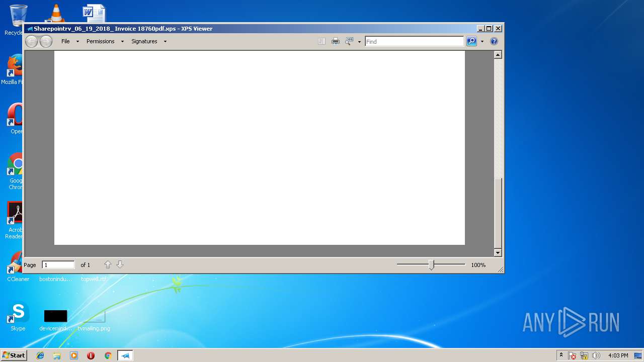Launch Internet Explorer from taskbar
Viewport: 644px width, 362px height.
(x=40, y=355)
